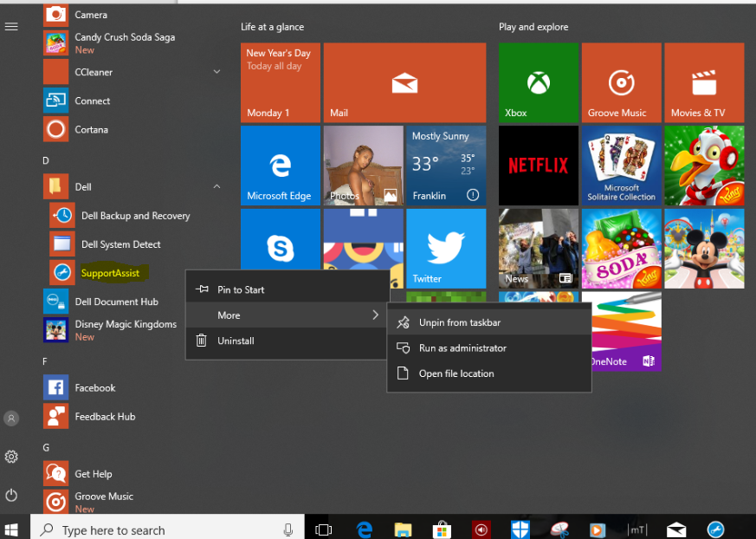Open the Mail tile
Viewport: 756px width, 539px height.
click(404, 82)
